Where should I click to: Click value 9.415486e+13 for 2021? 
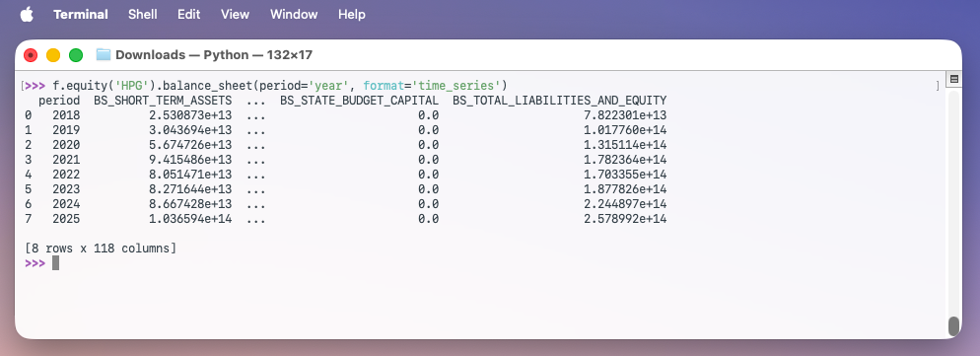(190, 160)
